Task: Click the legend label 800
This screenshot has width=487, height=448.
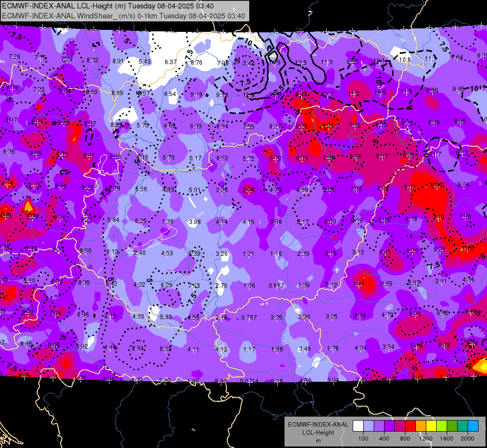Action: click(x=405, y=439)
